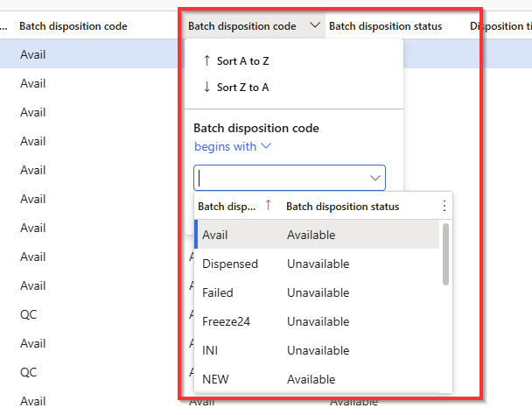Click the leftmost Batch disposition code column header
The height and width of the screenshot is (415, 532).
(x=73, y=26)
